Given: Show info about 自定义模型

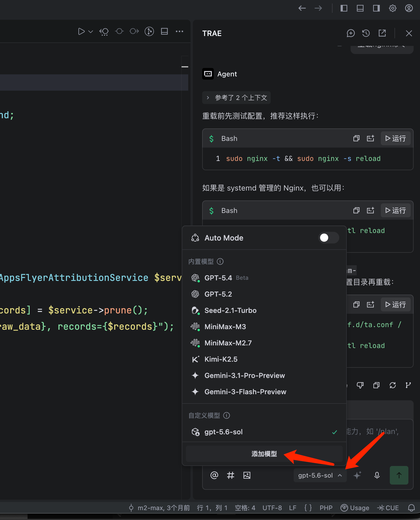Looking at the screenshot, I should pyautogui.click(x=227, y=415).
